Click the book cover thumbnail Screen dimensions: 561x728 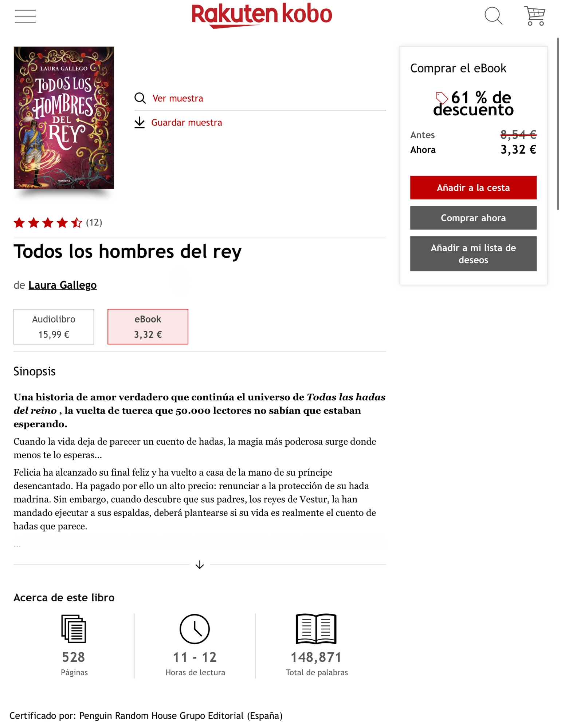pos(64,118)
